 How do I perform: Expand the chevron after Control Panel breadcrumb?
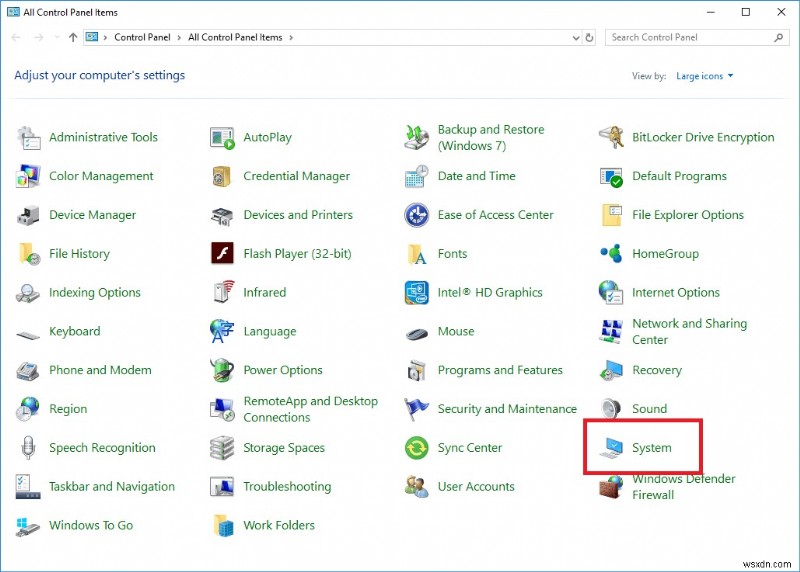[179, 38]
